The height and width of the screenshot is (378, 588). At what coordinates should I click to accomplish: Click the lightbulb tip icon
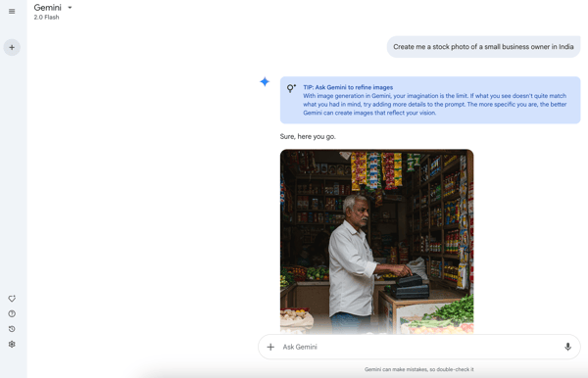pyautogui.click(x=291, y=88)
